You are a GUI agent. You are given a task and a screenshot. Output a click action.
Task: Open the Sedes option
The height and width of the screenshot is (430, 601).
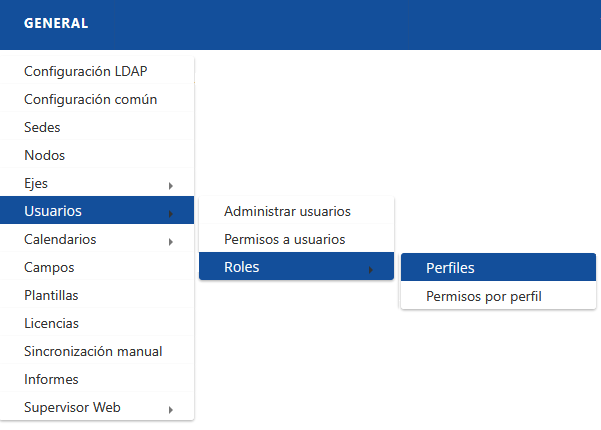(x=42, y=128)
